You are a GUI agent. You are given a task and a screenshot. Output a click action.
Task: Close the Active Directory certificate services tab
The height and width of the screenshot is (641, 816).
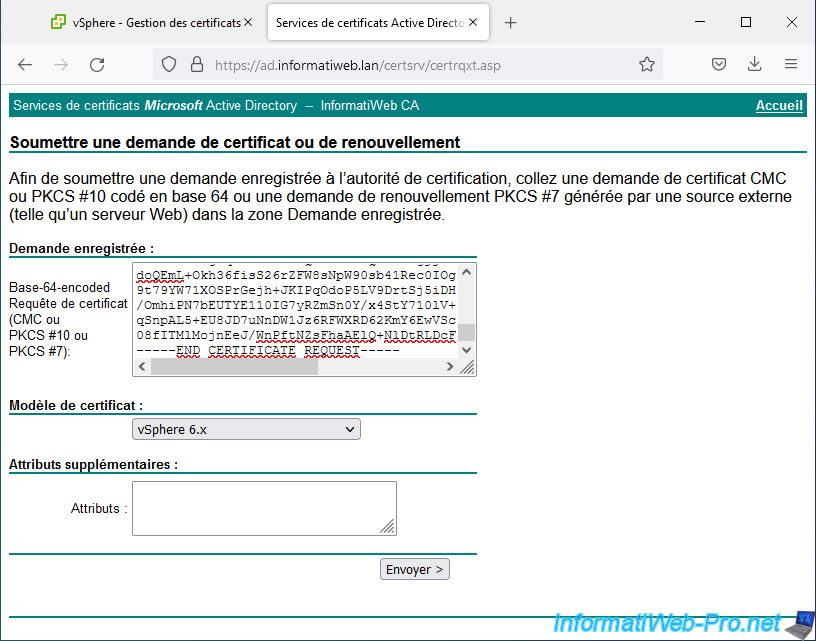pos(472,22)
